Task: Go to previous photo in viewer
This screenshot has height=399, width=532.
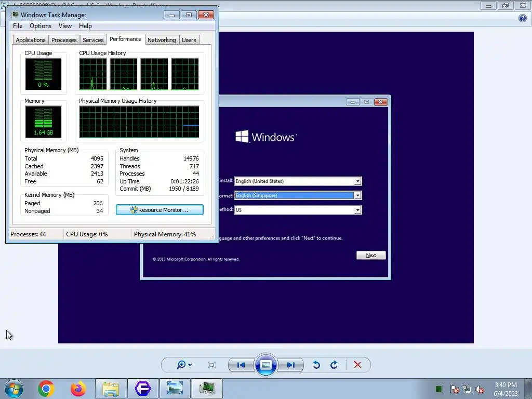Action: click(x=241, y=365)
